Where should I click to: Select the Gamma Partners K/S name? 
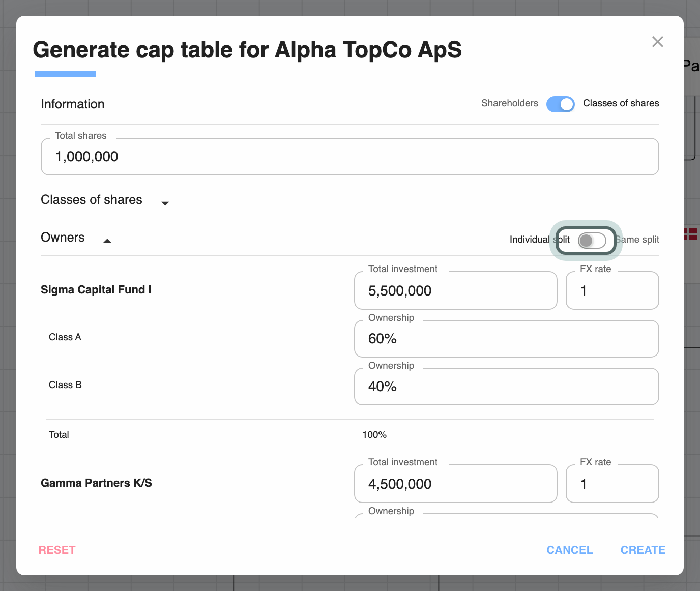[96, 483]
